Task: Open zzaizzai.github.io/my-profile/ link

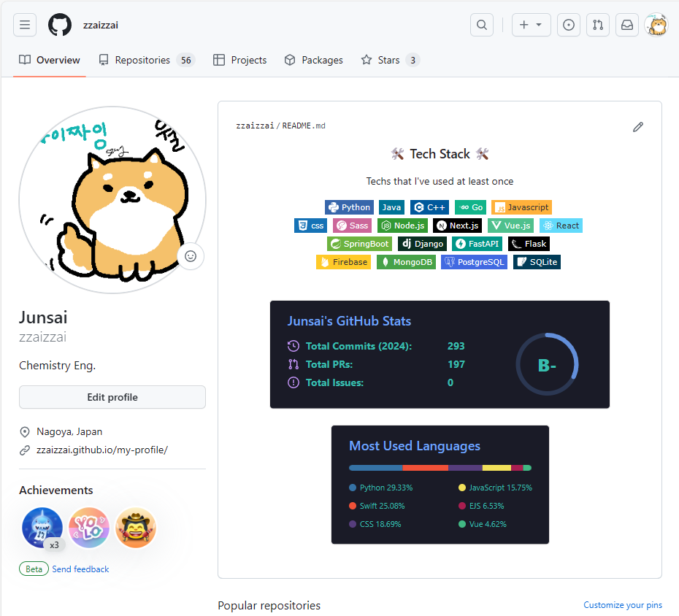Action: tap(101, 450)
